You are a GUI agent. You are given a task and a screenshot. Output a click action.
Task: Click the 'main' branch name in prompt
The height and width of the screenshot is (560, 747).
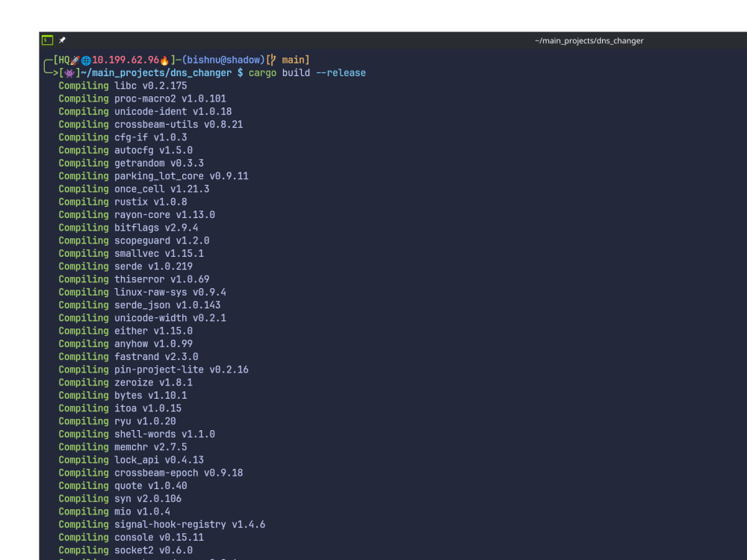pyautogui.click(x=293, y=60)
